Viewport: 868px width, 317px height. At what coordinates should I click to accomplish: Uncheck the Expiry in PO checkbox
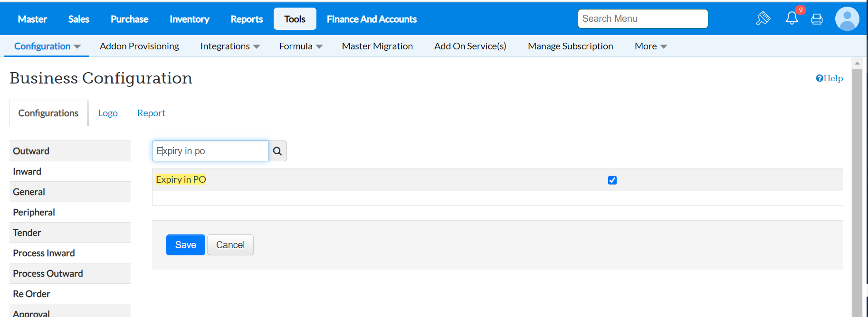(612, 180)
